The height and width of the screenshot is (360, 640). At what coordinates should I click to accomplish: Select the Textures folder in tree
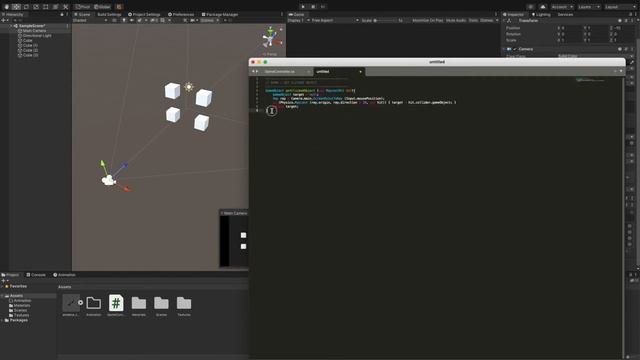pos(19,315)
